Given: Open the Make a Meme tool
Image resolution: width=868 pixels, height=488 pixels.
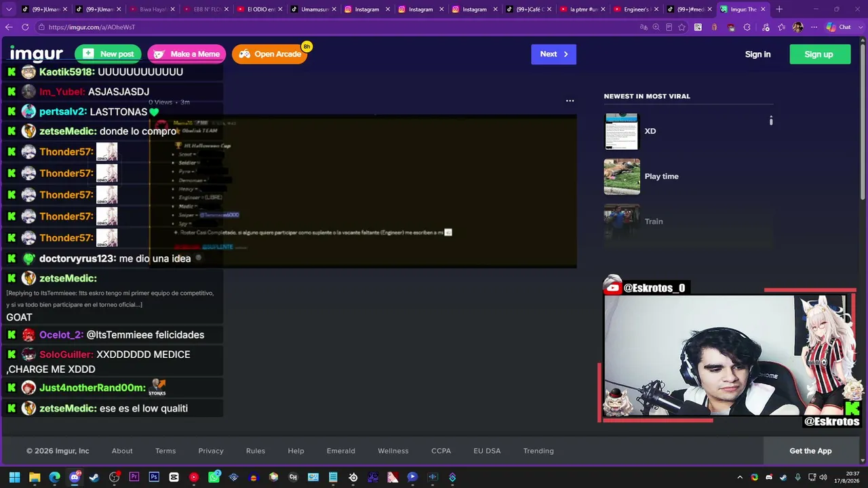Looking at the screenshot, I should (186, 54).
